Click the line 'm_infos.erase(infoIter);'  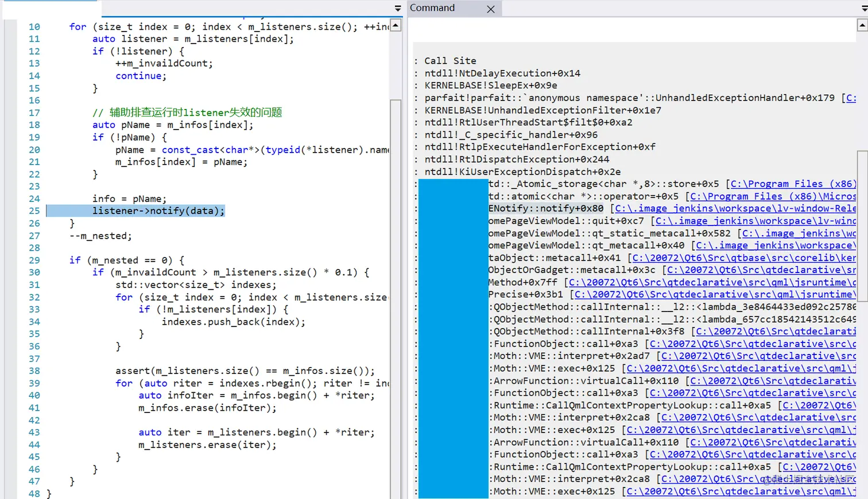tap(207, 408)
